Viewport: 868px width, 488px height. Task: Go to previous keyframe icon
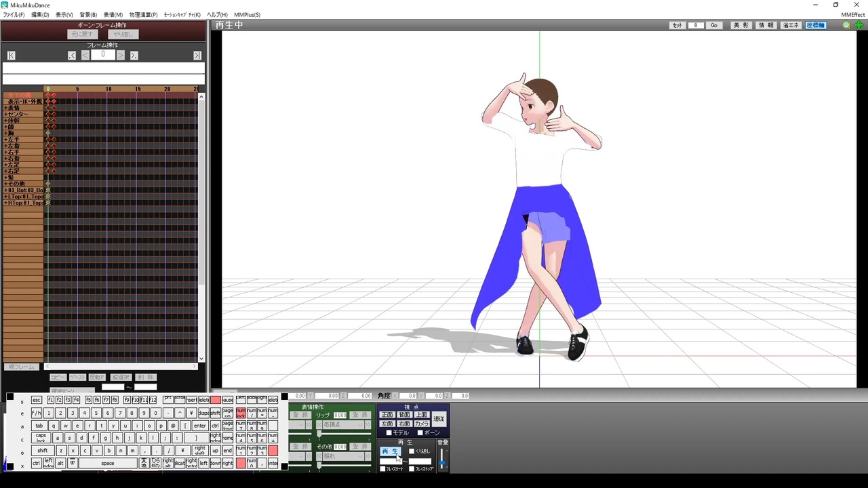coord(72,56)
